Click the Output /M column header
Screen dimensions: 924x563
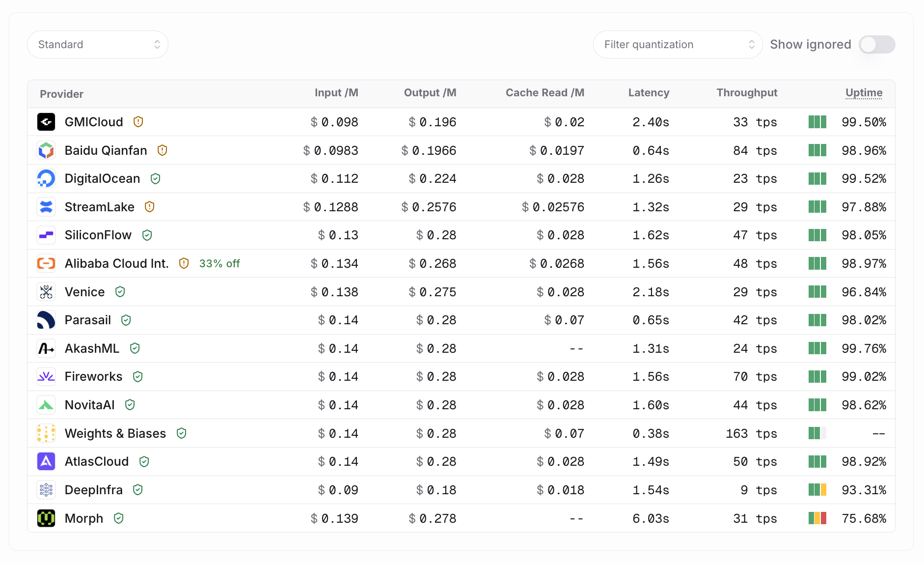(430, 93)
